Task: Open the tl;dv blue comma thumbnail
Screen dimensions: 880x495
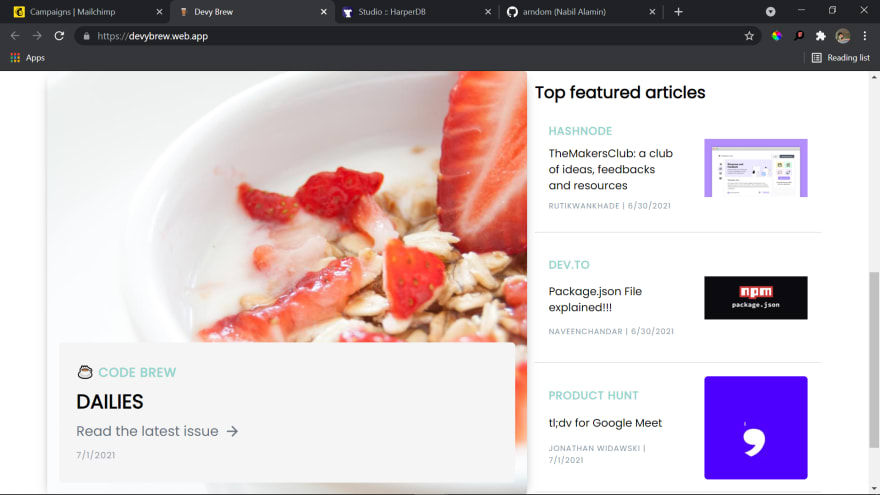Action: pyautogui.click(x=755, y=428)
